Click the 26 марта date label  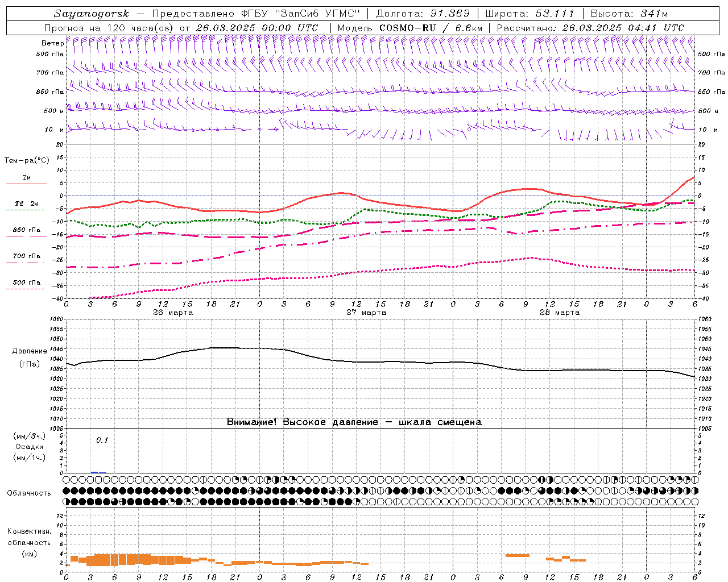click(173, 313)
